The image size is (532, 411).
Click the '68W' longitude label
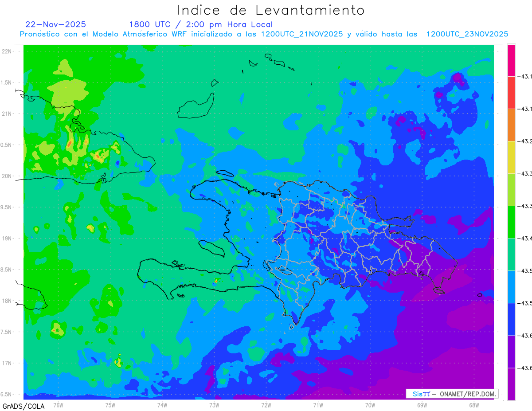[x=474, y=405]
